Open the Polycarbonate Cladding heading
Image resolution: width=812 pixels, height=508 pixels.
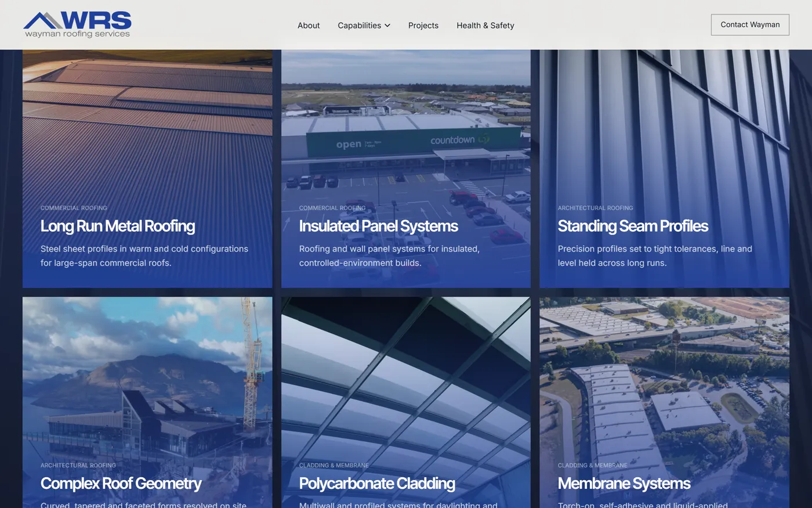(x=377, y=484)
